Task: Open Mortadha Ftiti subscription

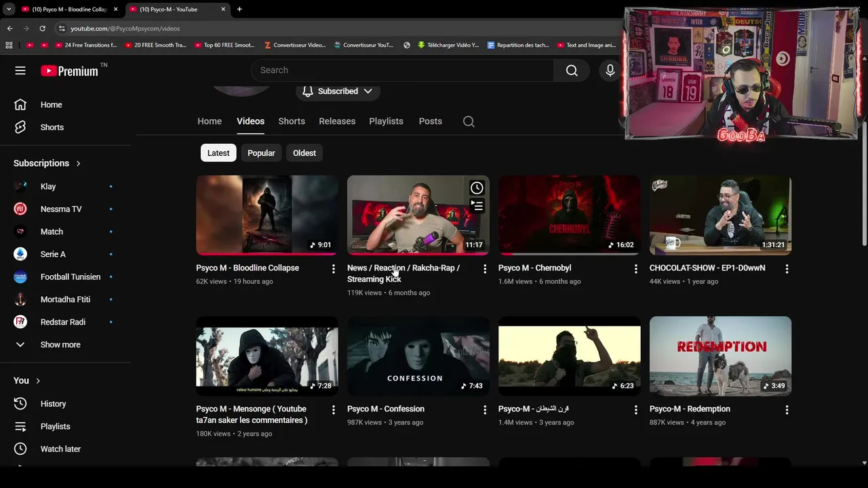Action: click(65, 300)
